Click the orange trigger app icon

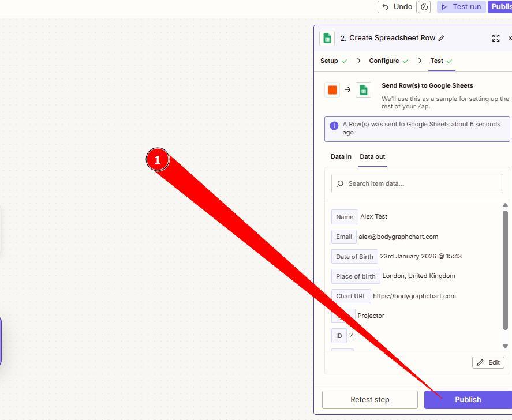tap(332, 89)
